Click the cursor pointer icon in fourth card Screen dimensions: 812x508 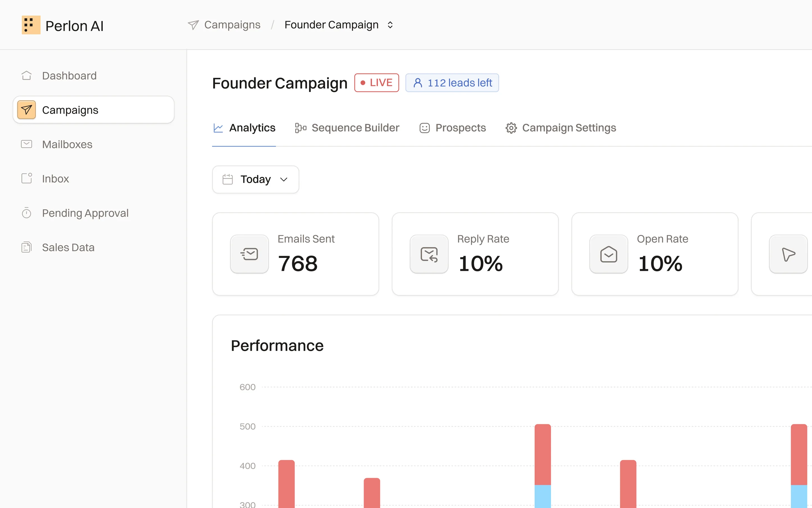click(788, 254)
